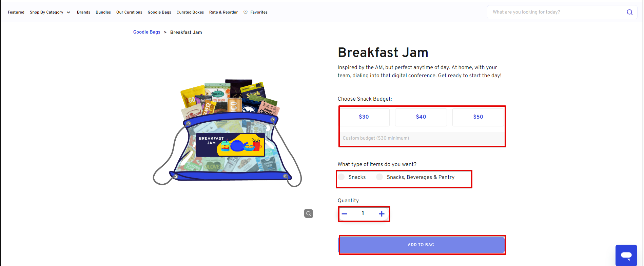
Task: Choose the $30 snack budget
Action: click(x=364, y=117)
